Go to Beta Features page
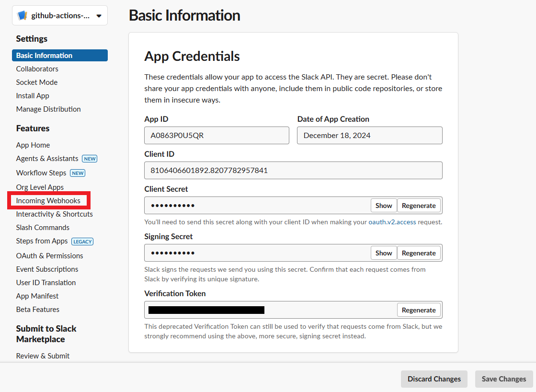Image resolution: width=536 pixels, height=392 pixels. point(38,309)
